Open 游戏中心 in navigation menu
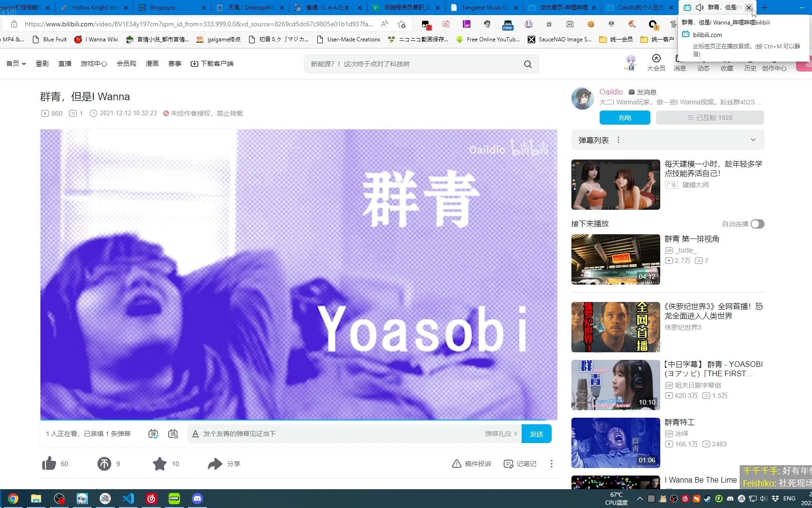Image resolution: width=812 pixels, height=508 pixels. pos(94,63)
